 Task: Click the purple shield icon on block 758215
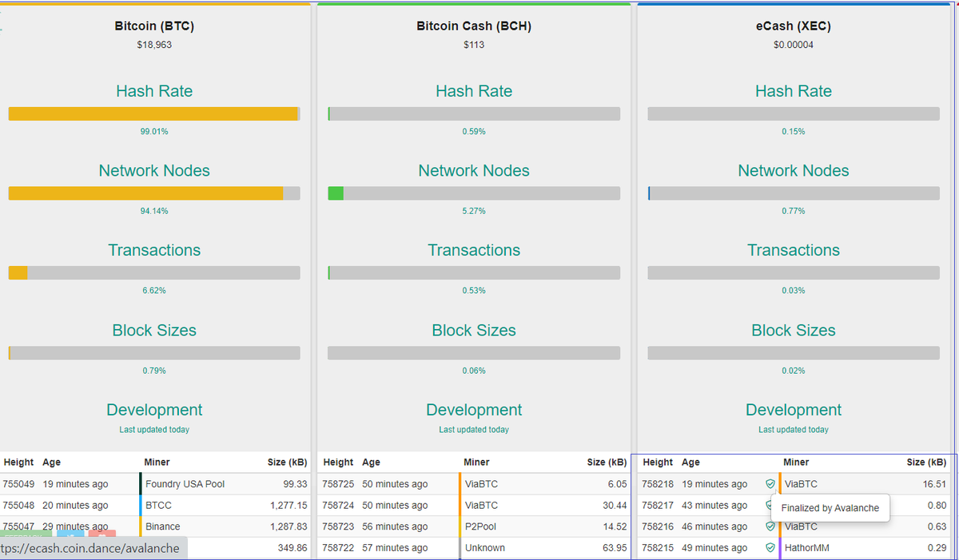pyautogui.click(x=770, y=548)
